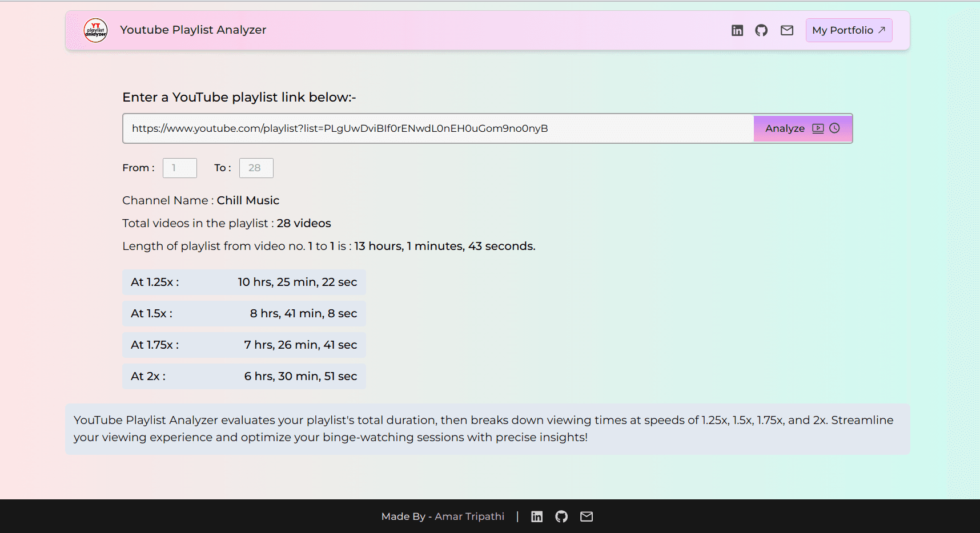Click the 1.5x speed duration value
Image resolution: width=980 pixels, height=533 pixels.
303,313
